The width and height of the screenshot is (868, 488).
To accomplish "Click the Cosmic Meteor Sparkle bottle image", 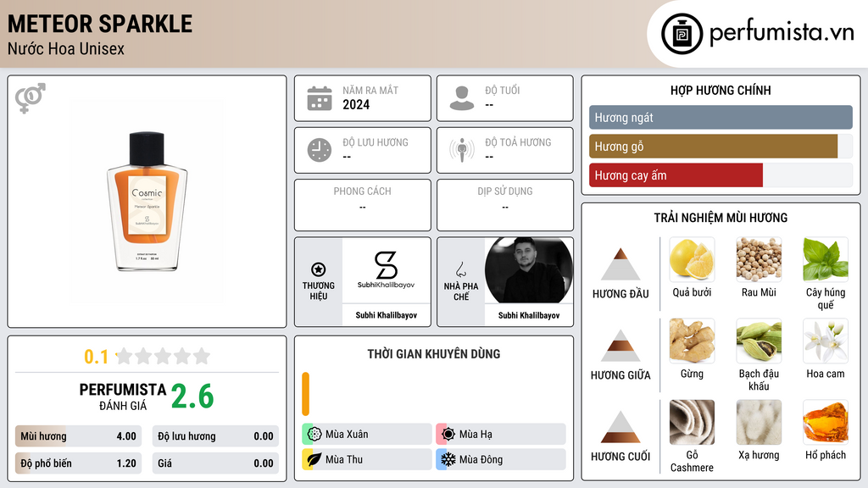I will pyautogui.click(x=147, y=202).
